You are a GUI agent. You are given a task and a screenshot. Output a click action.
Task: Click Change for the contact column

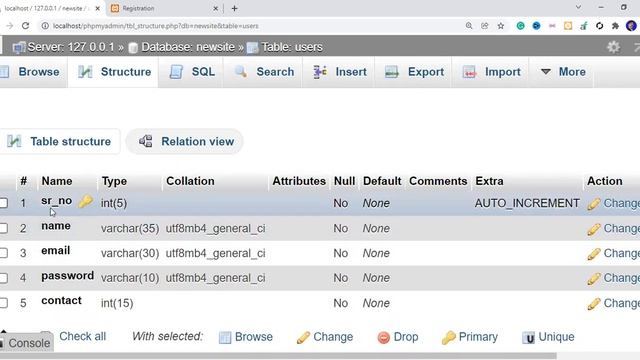pos(613,303)
